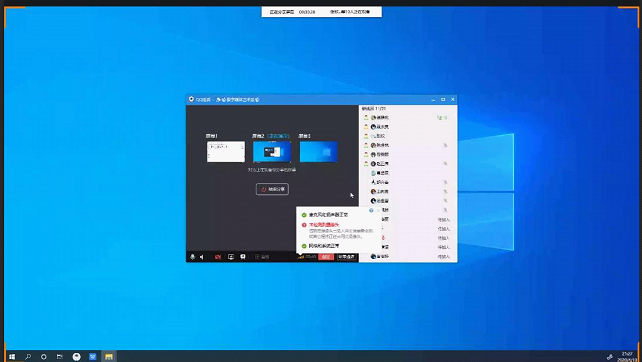Viewport: 642px width, 362px height.
Task: Open the presentation board icon in toolbar
Action: (243, 257)
